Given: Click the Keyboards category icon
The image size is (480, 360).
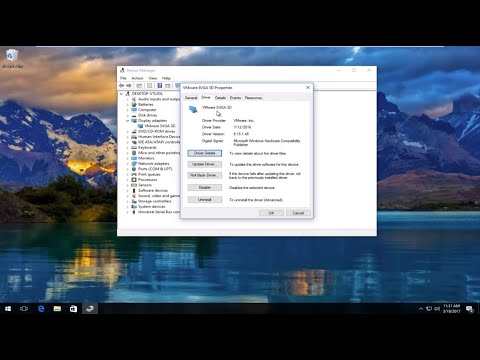Looking at the screenshot, I should coord(134,147).
